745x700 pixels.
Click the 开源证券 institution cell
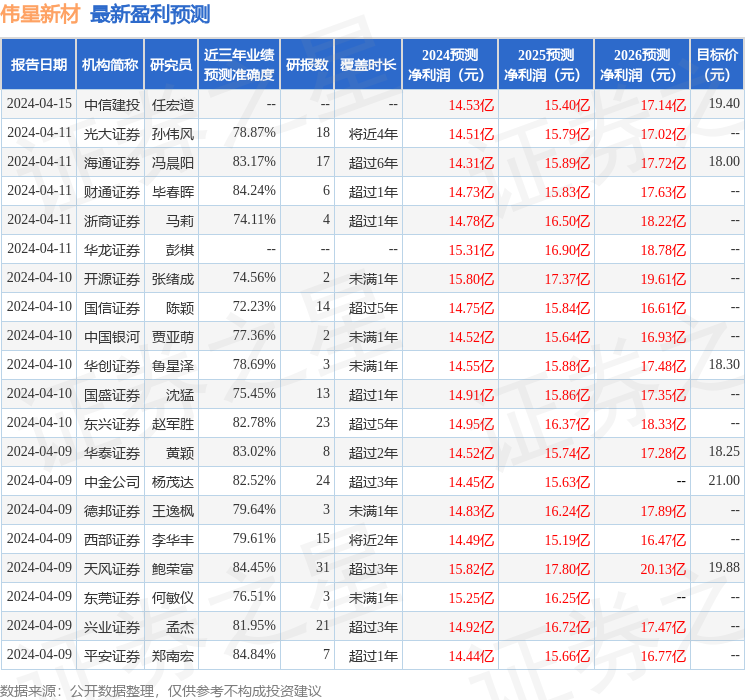(x=112, y=279)
